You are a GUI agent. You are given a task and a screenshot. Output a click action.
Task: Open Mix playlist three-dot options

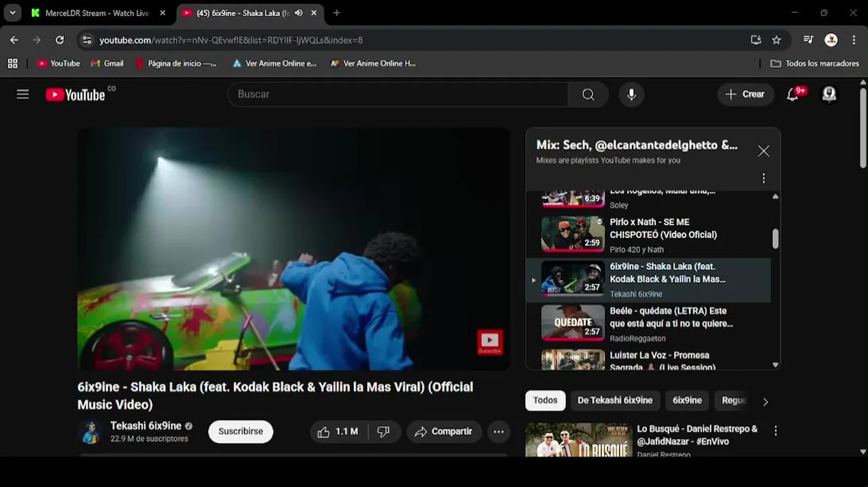pyautogui.click(x=763, y=179)
